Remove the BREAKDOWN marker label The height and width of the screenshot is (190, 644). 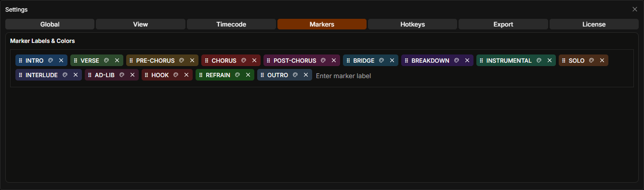467,61
